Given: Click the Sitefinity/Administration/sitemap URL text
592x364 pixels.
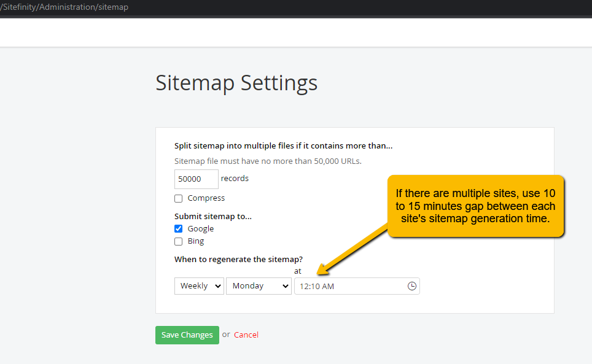Looking at the screenshot, I should pos(64,7).
